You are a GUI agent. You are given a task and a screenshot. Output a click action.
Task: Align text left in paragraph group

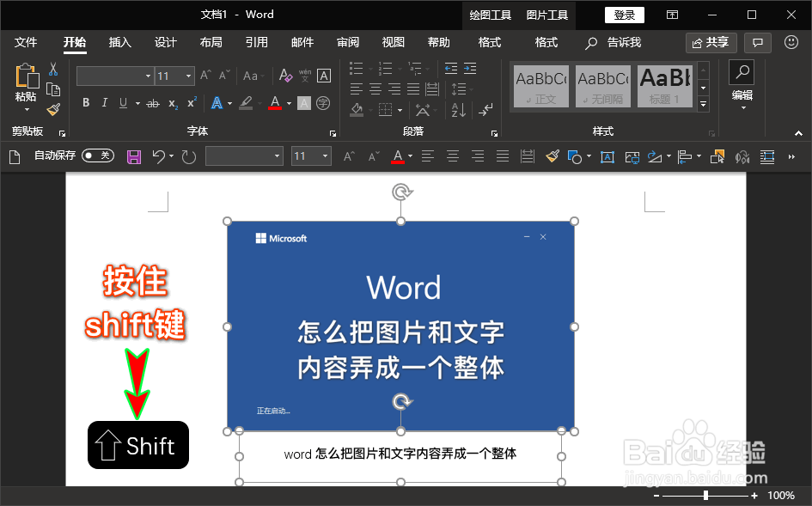[357, 89]
